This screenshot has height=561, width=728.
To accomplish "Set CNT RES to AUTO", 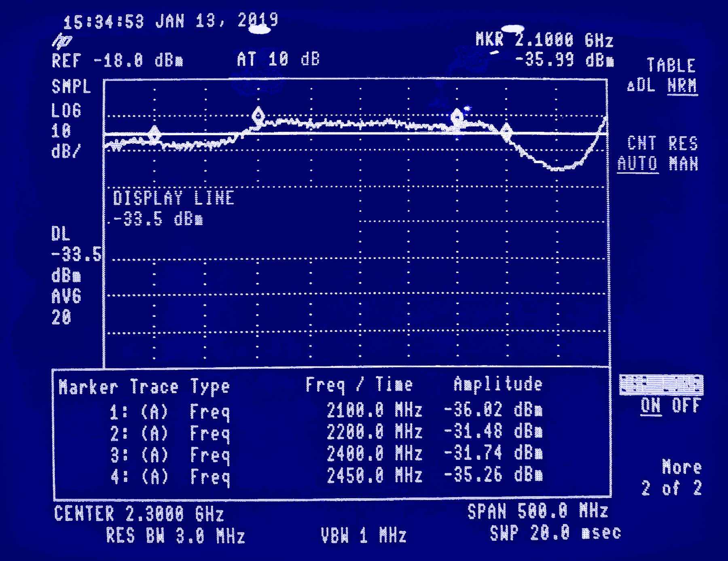I will [x=637, y=164].
